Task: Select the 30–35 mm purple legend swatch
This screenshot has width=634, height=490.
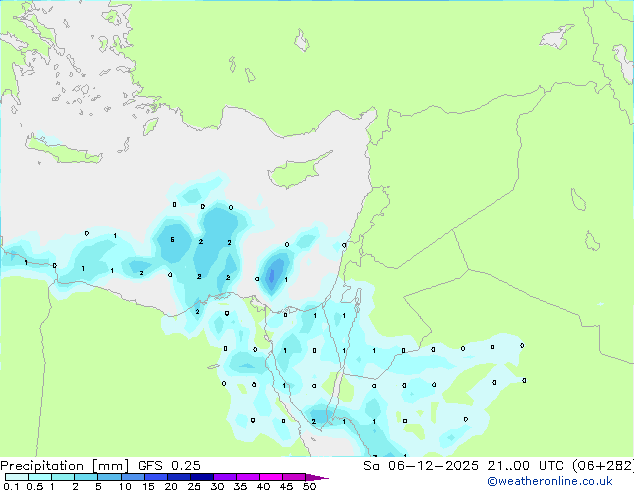Action: 225,477
